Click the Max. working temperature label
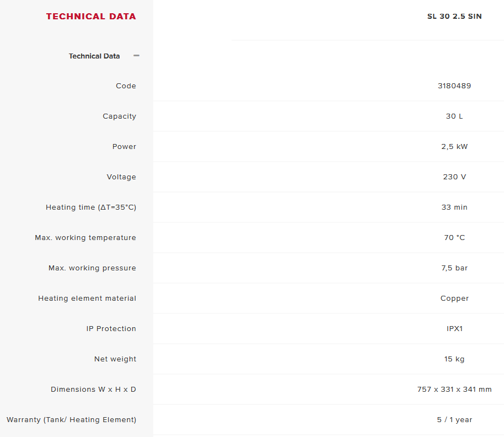 pyautogui.click(x=85, y=238)
